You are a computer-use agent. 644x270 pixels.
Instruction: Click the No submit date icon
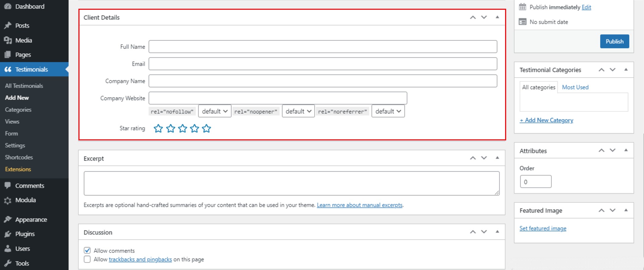pos(523,22)
